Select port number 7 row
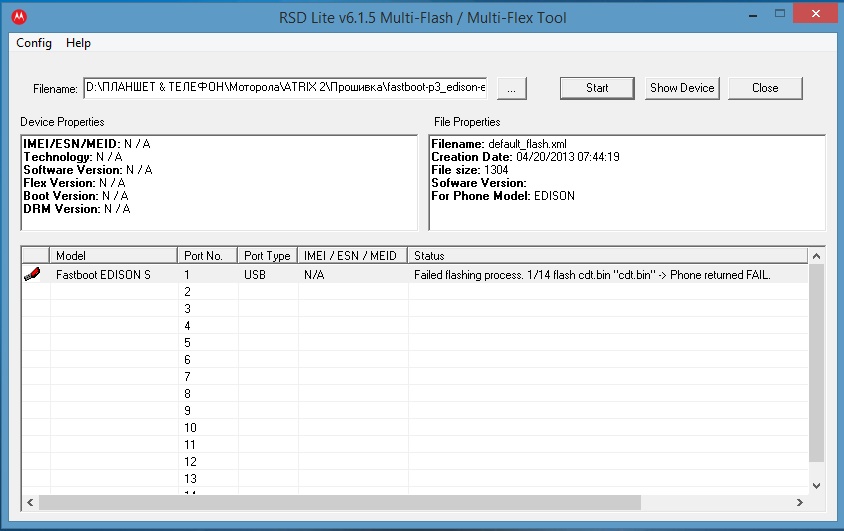 pos(414,377)
